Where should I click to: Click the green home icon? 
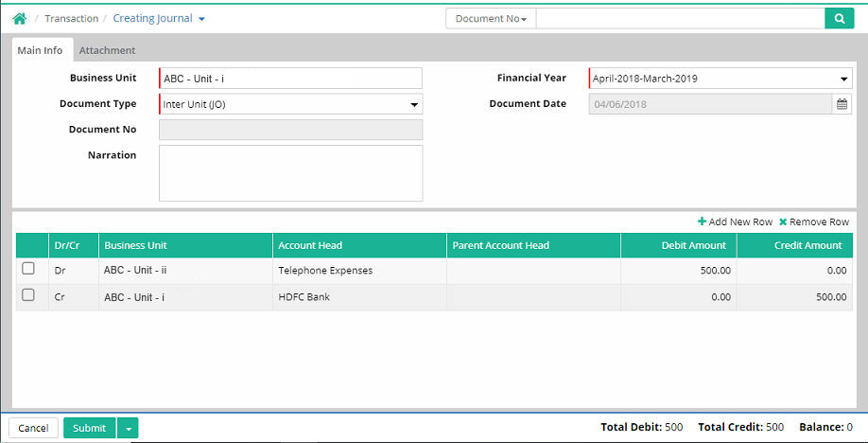19,18
